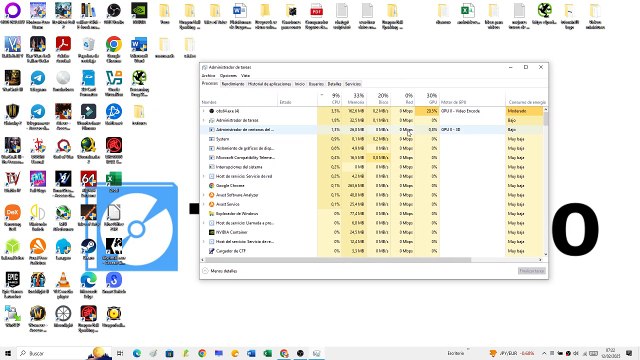640x360 pixels.
Task: Select the Google Chrome process icon in Task Manager
Action: pyautogui.click(x=211, y=186)
